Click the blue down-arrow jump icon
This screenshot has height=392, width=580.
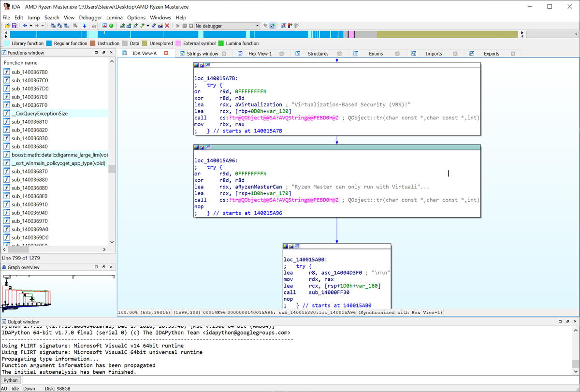[84, 26]
